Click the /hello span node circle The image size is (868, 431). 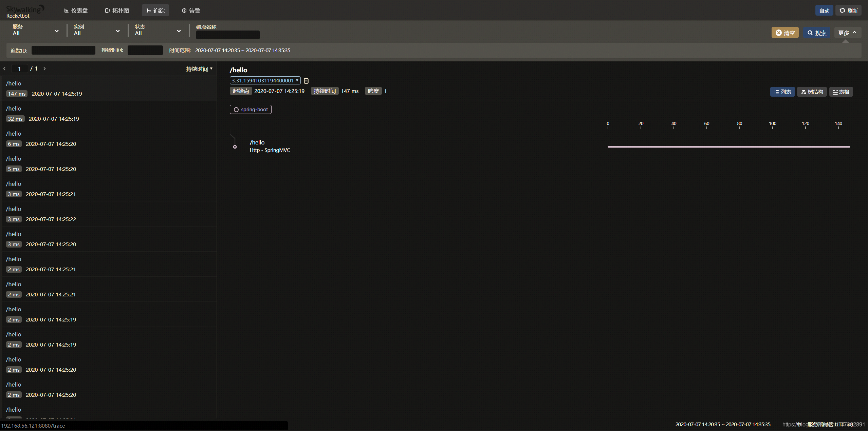coord(235,147)
